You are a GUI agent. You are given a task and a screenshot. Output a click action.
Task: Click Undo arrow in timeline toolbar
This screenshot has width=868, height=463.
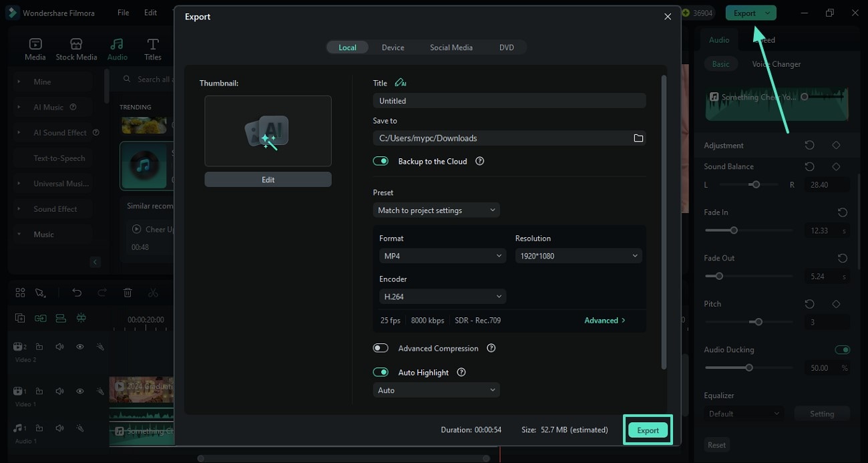[77, 293]
